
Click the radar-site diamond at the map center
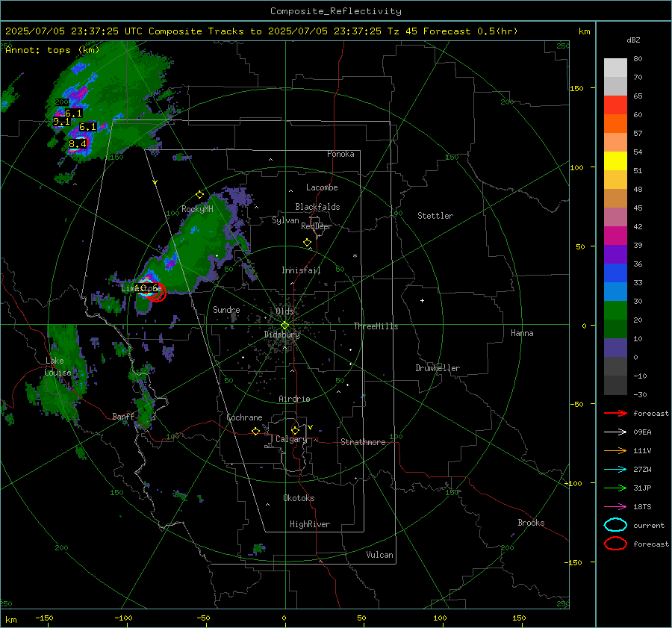pos(284,326)
